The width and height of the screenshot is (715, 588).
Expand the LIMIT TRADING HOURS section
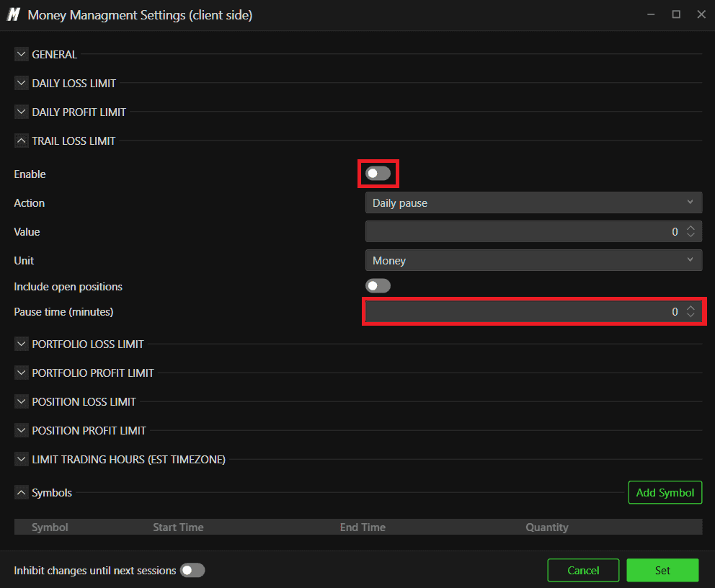click(x=21, y=459)
